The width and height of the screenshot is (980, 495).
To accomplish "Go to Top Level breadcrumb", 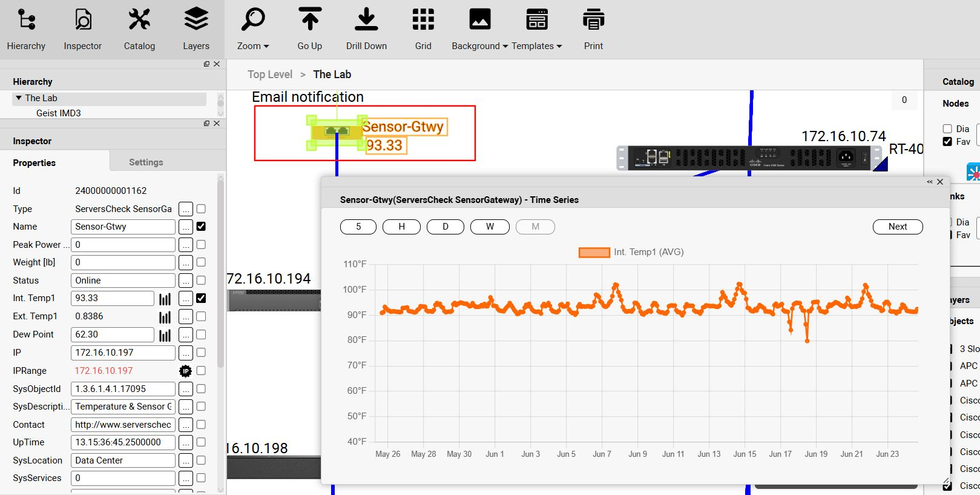I will (270, 75).
